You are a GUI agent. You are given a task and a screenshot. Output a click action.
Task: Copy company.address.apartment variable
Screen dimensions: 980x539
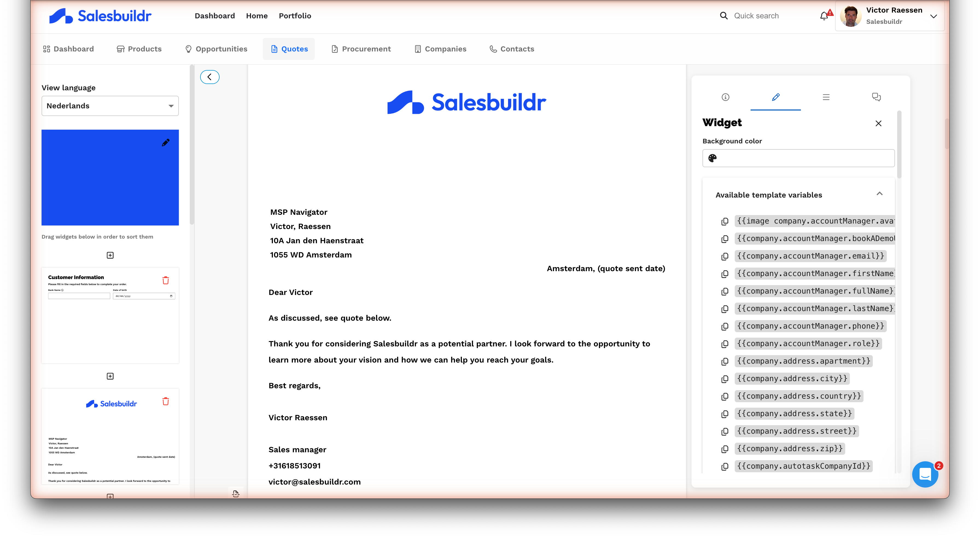coord(725,362)
